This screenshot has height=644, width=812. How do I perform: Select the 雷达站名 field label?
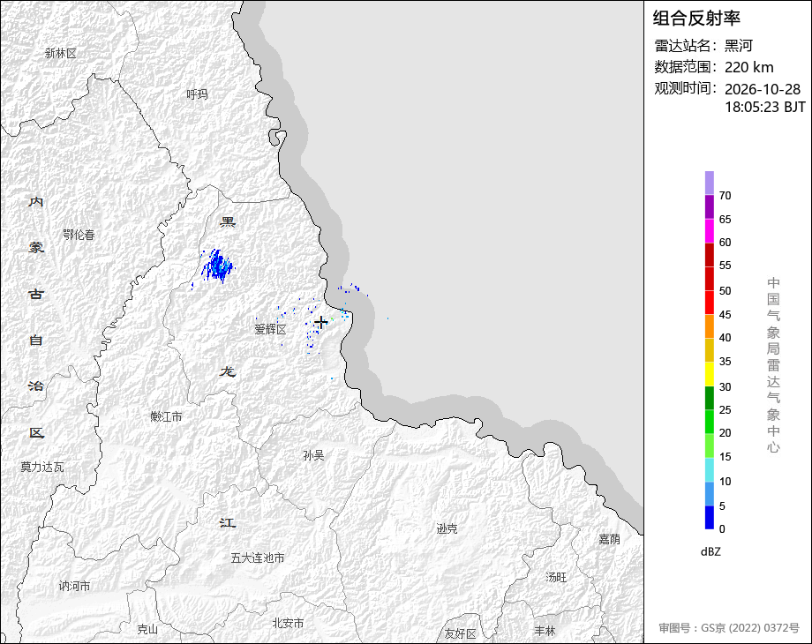tap(686, 46)
